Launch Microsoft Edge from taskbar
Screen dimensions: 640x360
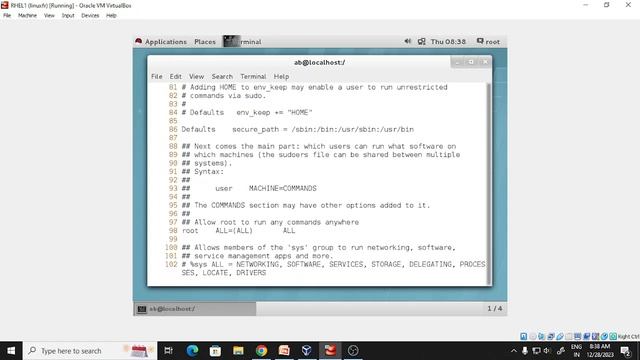pyautogui.click(x=192, y=351)
